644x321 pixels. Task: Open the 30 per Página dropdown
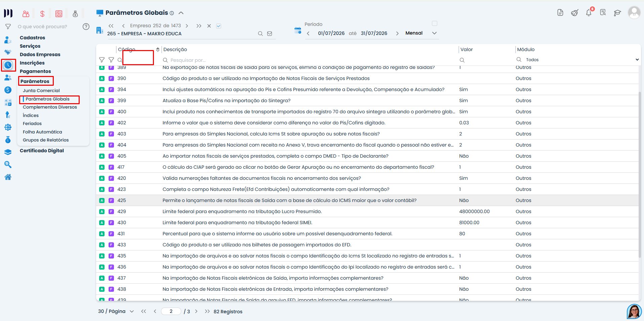116,312
